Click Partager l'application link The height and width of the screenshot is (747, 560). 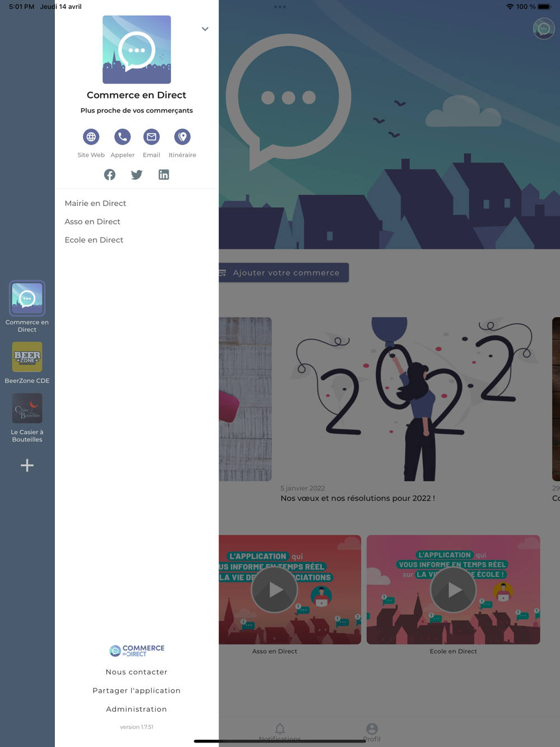pyautogui.click(x=137, y=690)
